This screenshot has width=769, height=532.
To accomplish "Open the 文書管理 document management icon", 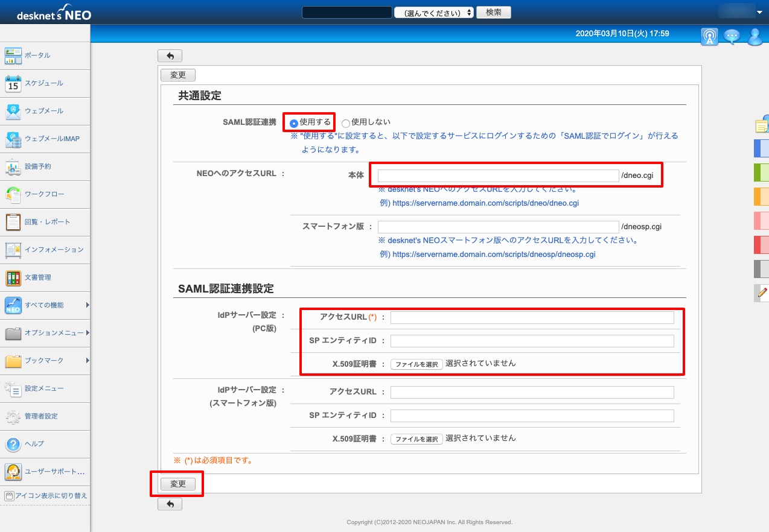I will [13, 277].
